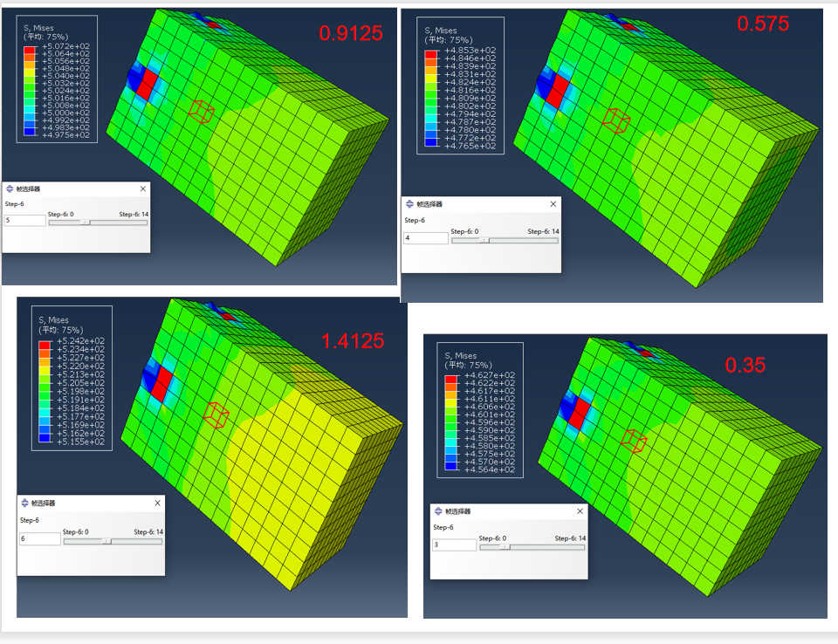Click the dialog icon on the frame selector showing 6
The width and height of the screenshot is (838, 644).
(x=27, y=503)
